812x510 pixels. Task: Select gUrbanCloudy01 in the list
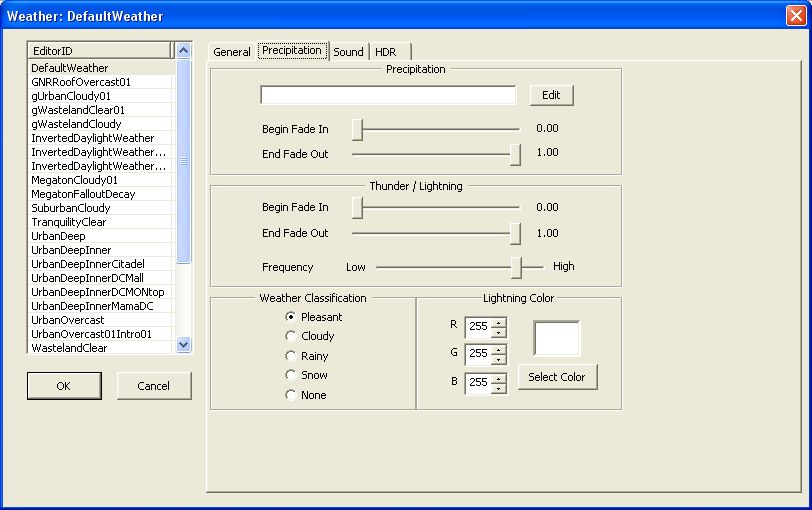click(x=100, y=96)
